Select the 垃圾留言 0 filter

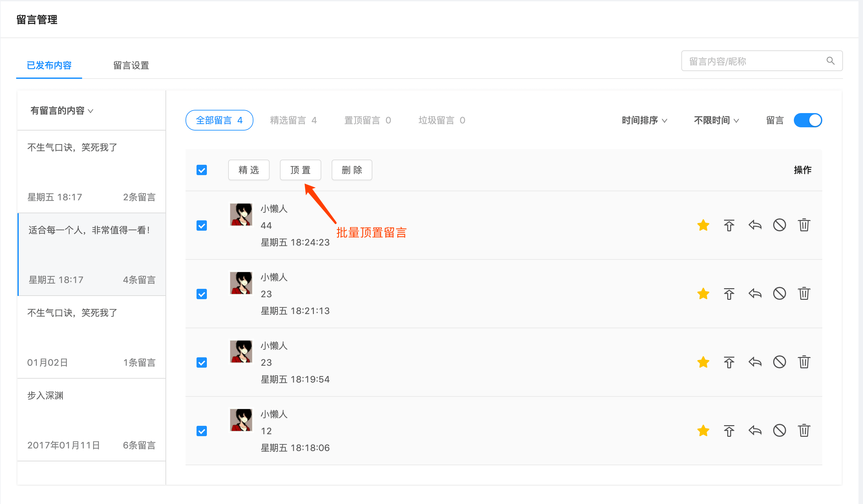pos(442,120)
